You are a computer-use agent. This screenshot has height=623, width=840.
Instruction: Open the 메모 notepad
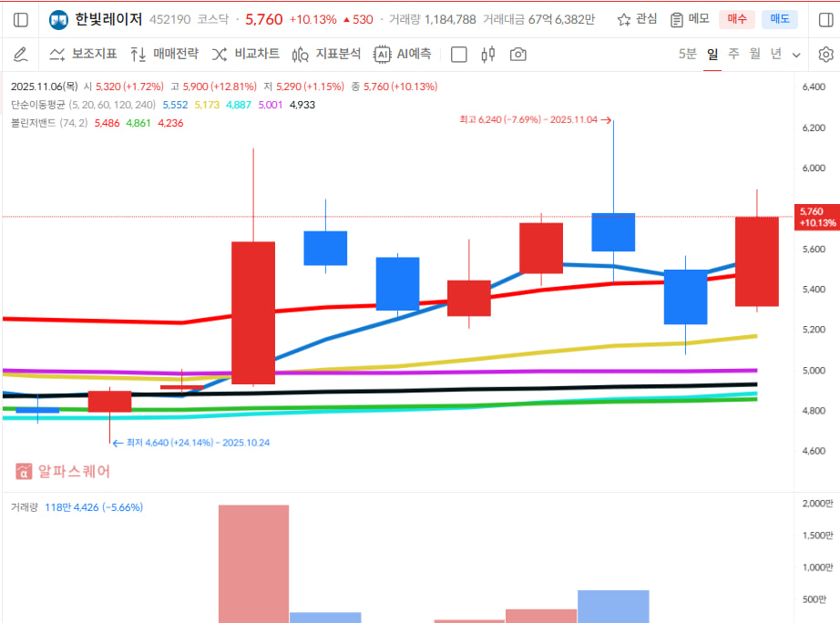point(690,19)
